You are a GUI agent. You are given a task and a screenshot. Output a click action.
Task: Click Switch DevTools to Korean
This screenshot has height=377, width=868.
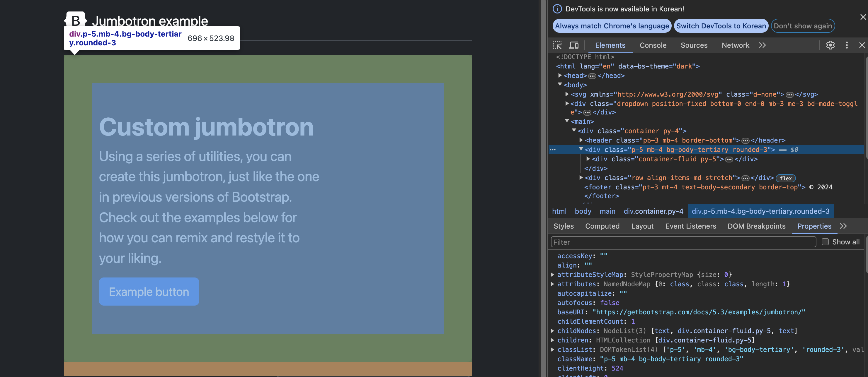[x=721, y=26]
